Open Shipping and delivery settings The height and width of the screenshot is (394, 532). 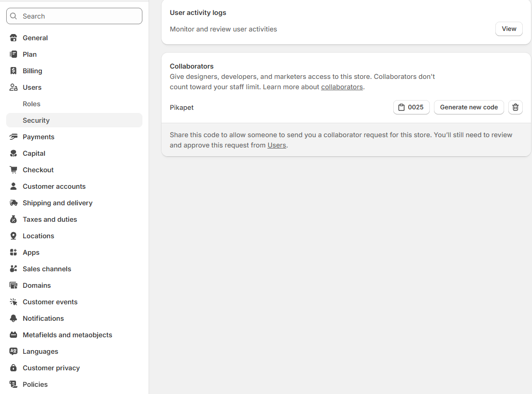[74, 203]
